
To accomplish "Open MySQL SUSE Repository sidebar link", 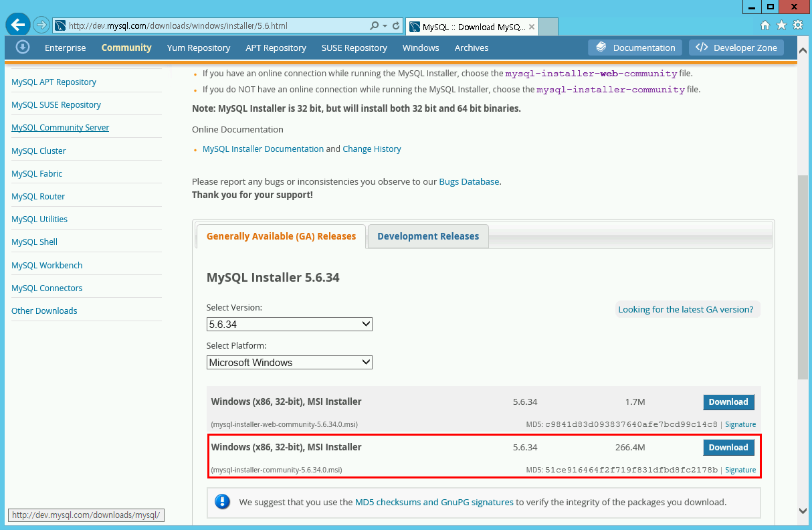I will coord(56,104).
